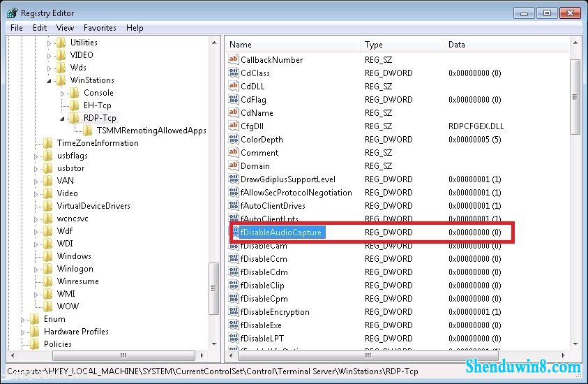Image resolution: width=588 pixels, height=384 pixels.
Task: Expand the Enum tree node
Action: coord(22,320)
